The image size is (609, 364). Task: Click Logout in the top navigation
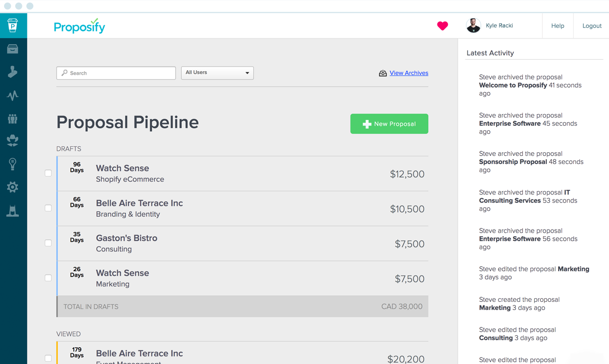[x=592, y=26]
